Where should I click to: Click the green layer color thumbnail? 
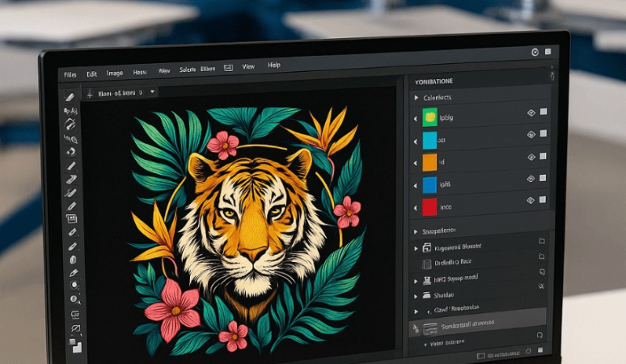coord(430,117)
